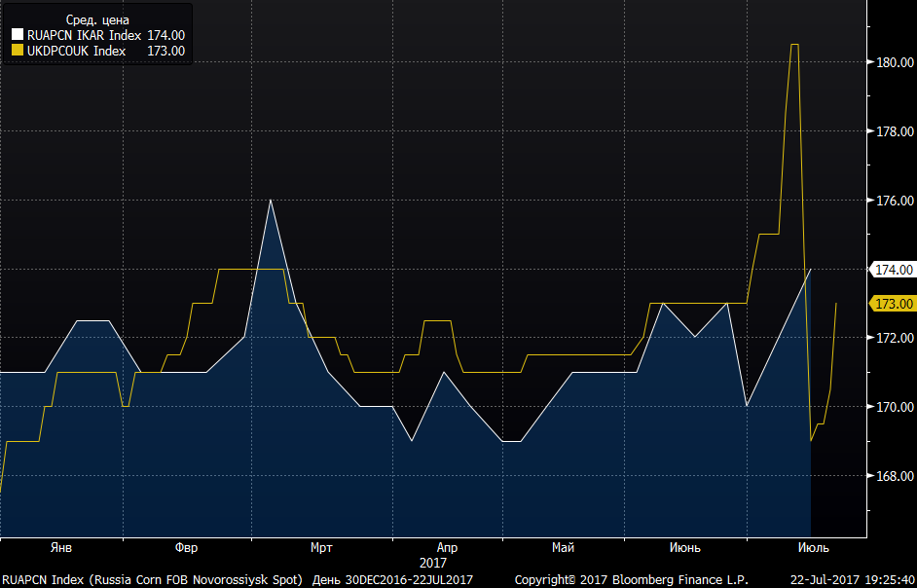This screenshot has width=917, height=588.
Task: Select the Май month label
Action: point(564,548)
